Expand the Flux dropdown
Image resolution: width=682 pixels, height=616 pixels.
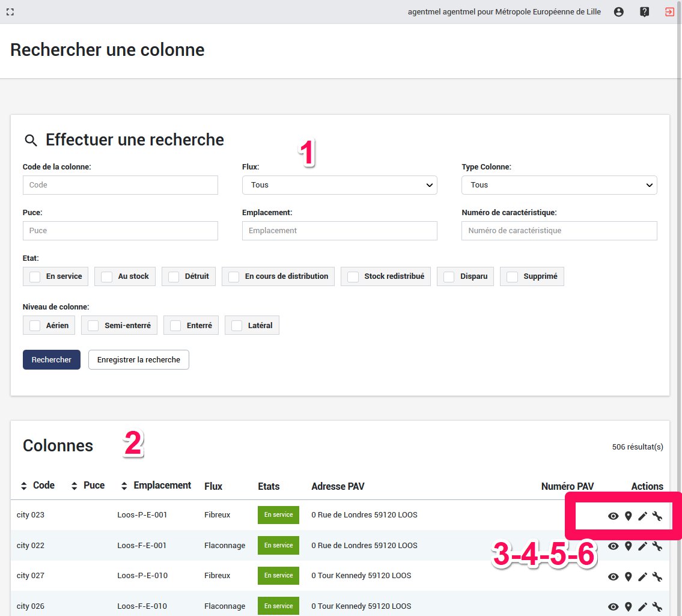(x=339, y=185)
